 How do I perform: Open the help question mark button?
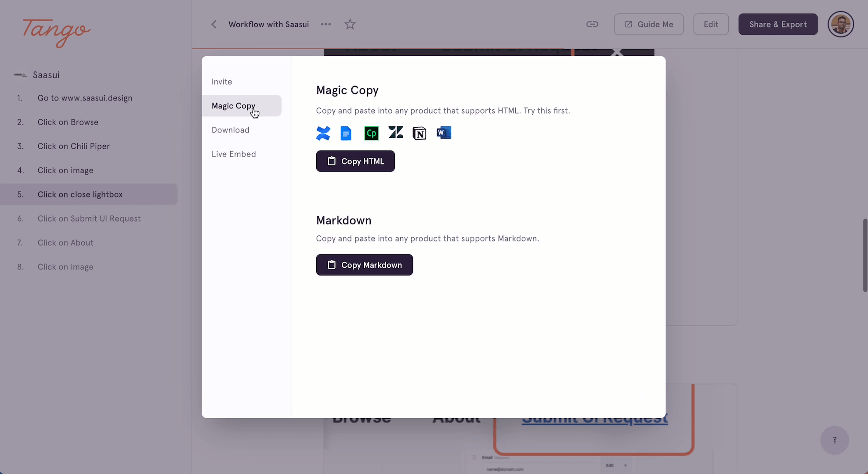835,440
